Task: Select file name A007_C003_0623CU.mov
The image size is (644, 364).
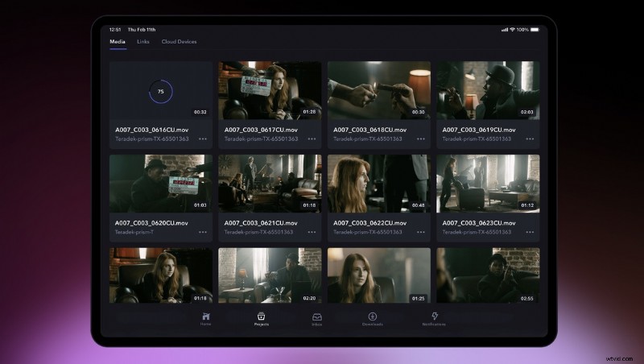Action: tap(479, 223)
